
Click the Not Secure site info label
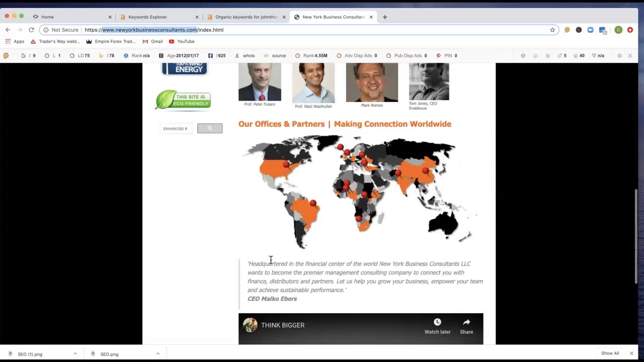[60, 30]
